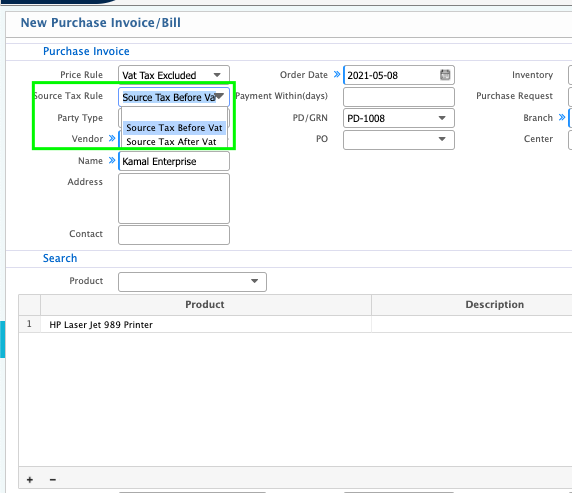The width and height of the screenshot is (572, 493).
Task: Click the Description cell of the printer row
Action: (472, 324)
